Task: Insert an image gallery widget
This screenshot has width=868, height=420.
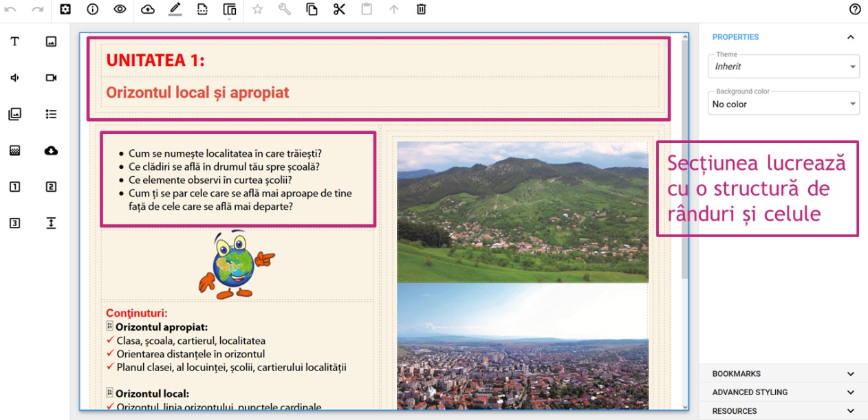Action: point(14,114)
